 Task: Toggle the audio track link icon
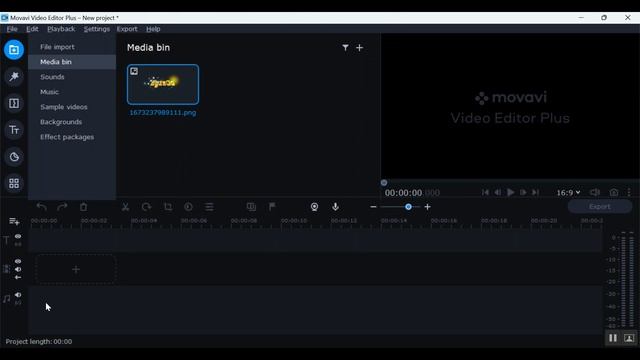point(18,303)
